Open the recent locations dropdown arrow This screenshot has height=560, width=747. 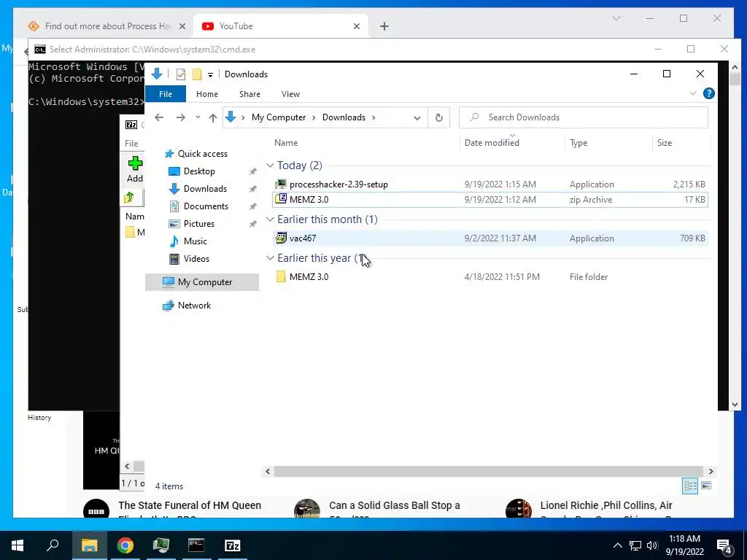[198, 117]
